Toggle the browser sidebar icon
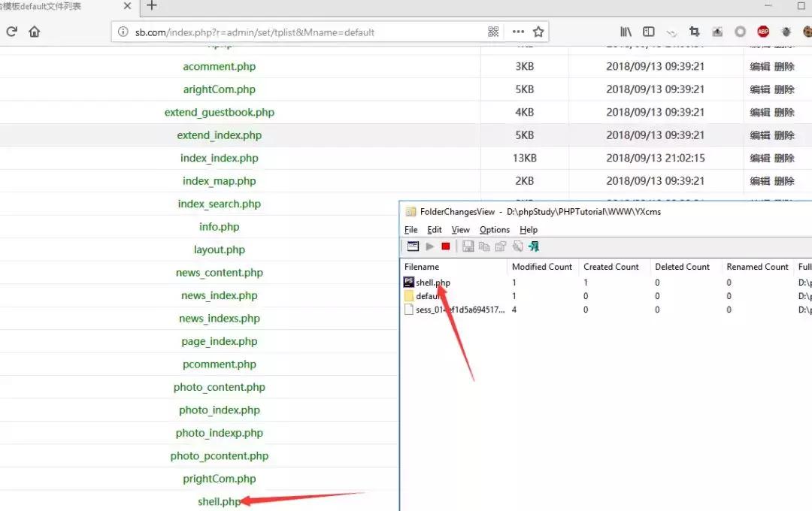812x511 pixels. coord(648,32)
